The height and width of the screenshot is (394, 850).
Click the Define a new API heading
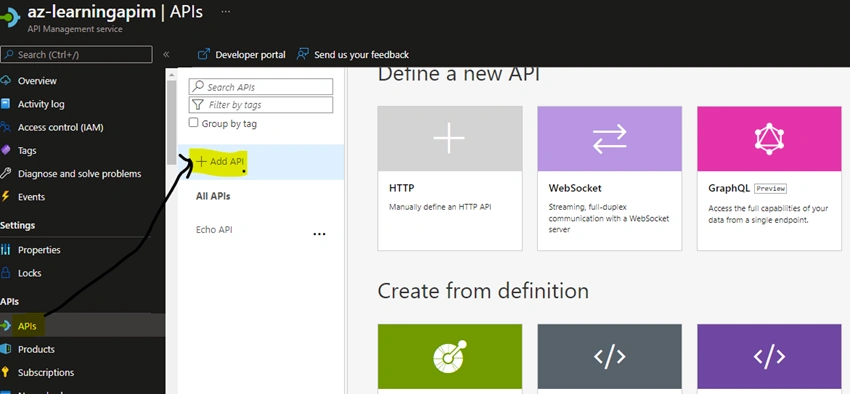click(x=459, y=74)
